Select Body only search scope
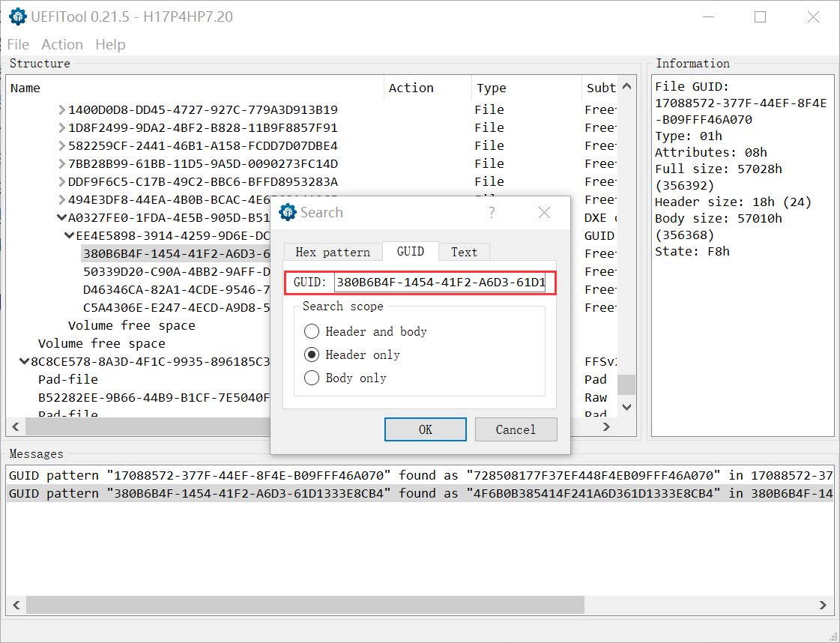This screenshot has height=643, width=840. click(x=345, y=378)
